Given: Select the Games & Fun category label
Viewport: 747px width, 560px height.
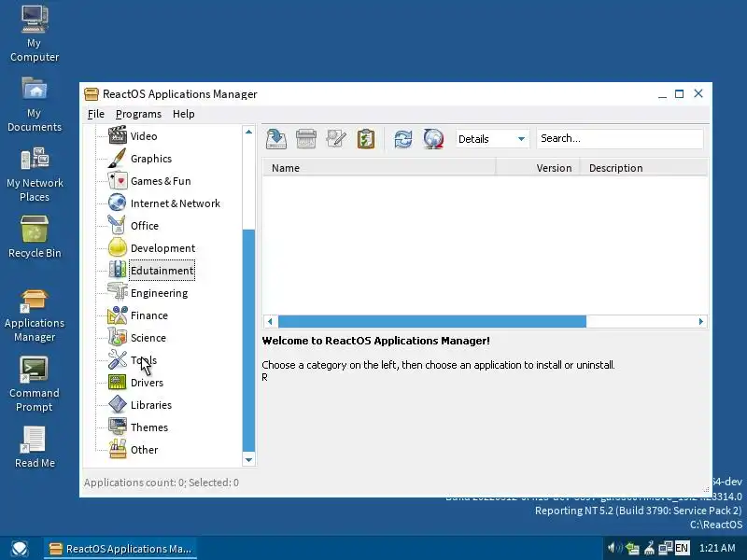Looking at the screenshot, I should pyautogui.click(x=161, y=181).
